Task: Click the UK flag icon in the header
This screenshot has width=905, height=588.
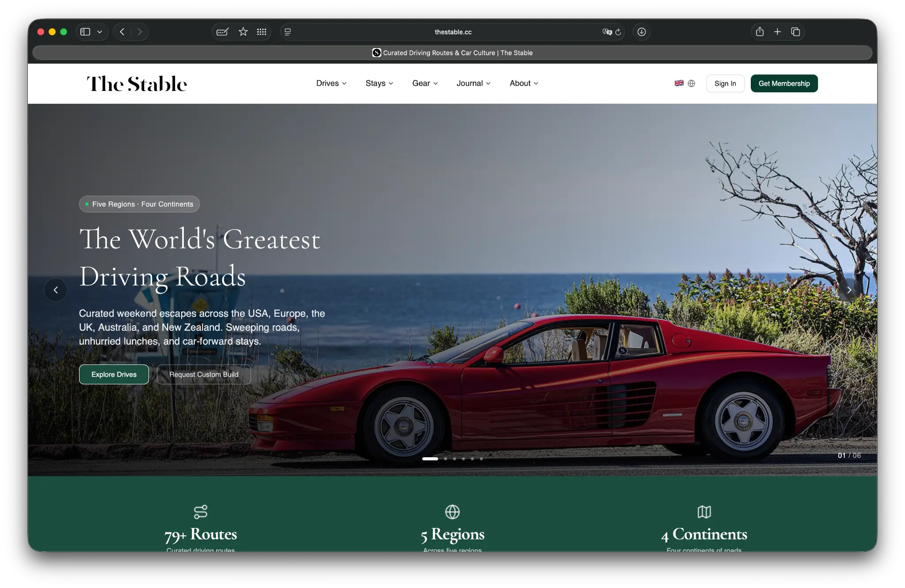Action: (x=677, y=83)
